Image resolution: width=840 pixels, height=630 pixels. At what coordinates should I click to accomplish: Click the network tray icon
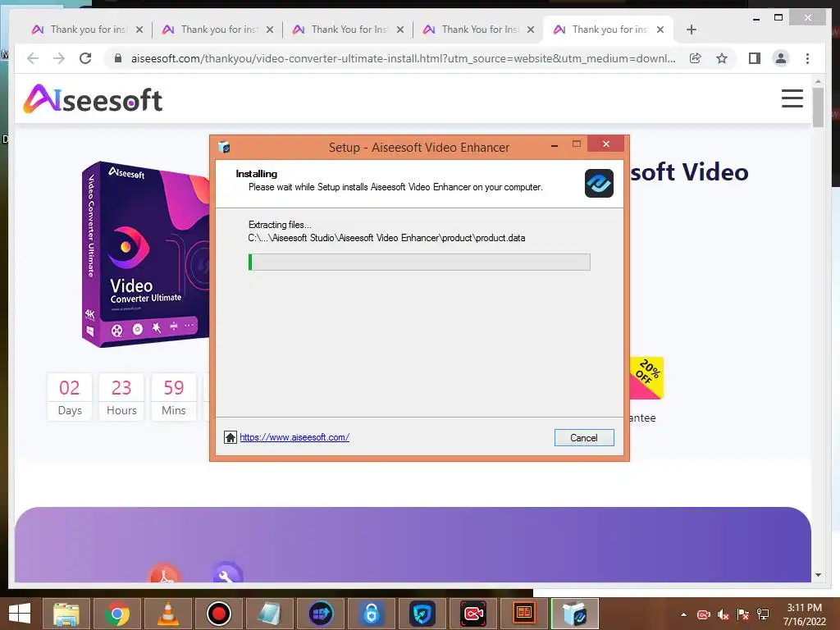(x=763, y=614)
